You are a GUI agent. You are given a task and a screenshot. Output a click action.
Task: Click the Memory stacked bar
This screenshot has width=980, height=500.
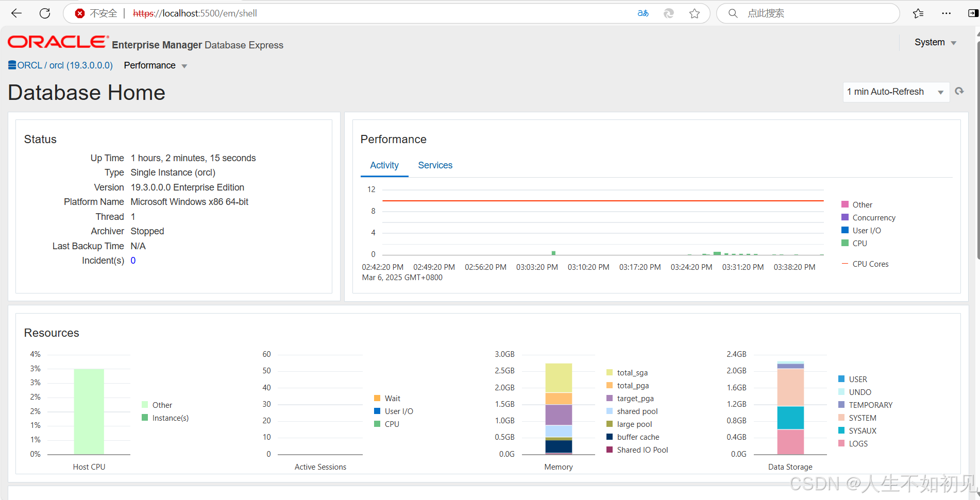pyautogui.click(x=559, y=409)
